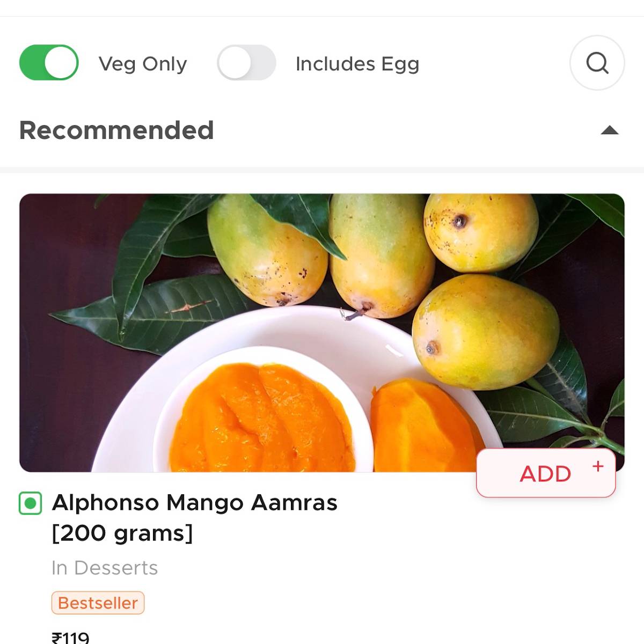
Task: Tap the bowl of aamras pulp
Action: point(263,419)
